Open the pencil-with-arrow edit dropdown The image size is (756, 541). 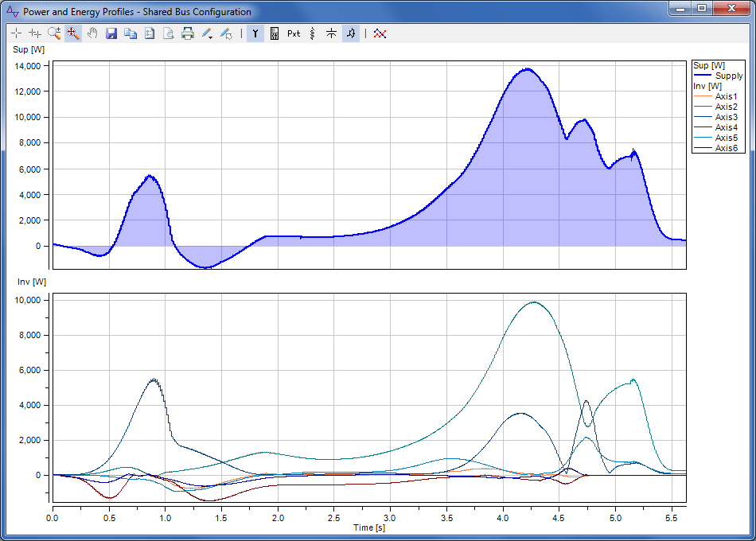226,33
